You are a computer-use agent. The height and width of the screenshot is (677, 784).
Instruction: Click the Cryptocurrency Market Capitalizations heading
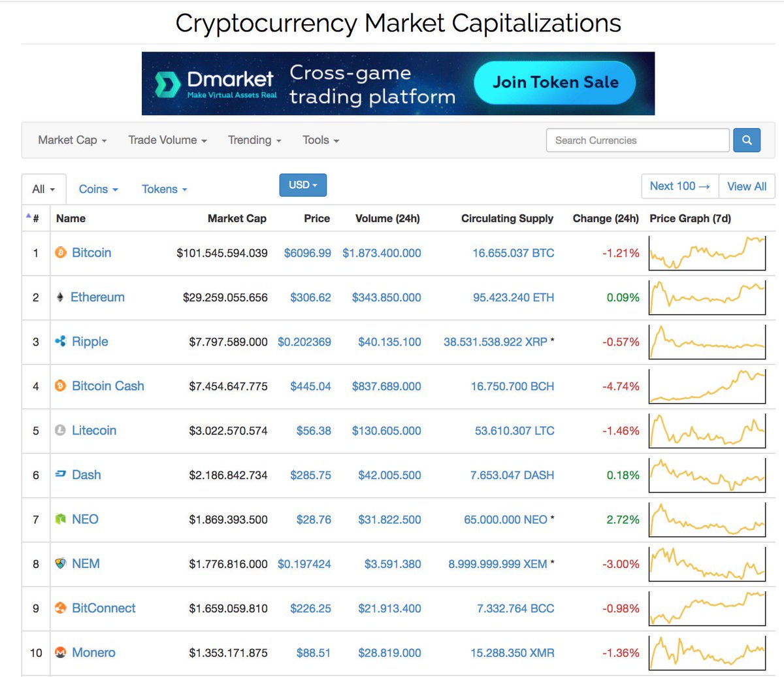click(x=398, y=23)
